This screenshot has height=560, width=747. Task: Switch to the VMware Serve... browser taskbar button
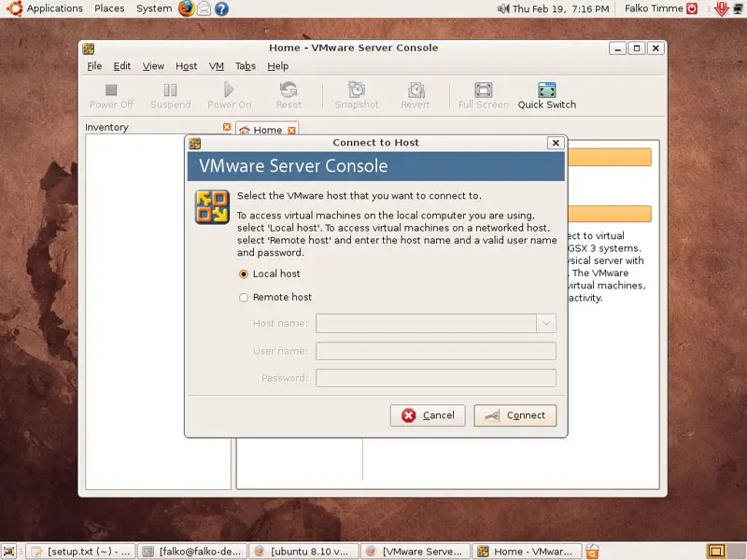tap(416, 552)
